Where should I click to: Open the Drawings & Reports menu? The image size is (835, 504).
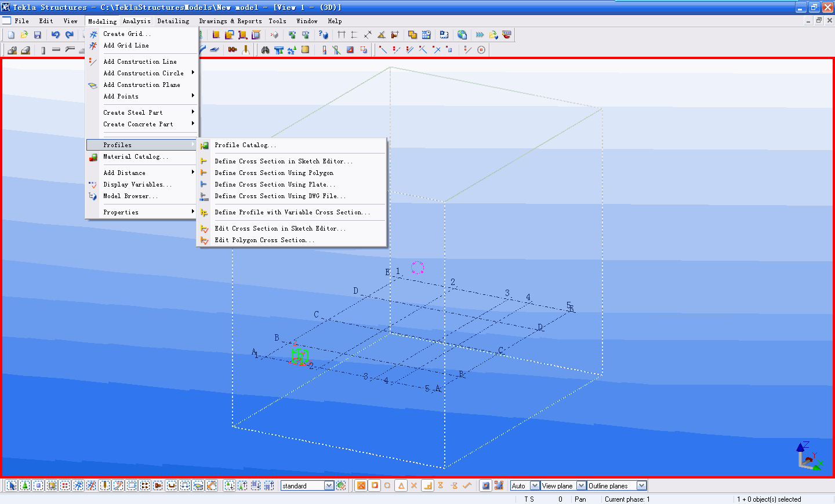(230, 21)
